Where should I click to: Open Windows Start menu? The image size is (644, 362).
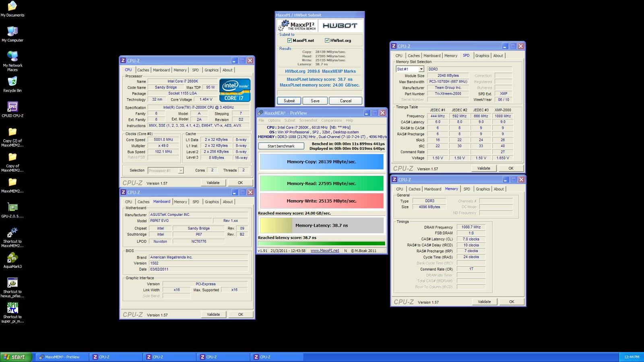[16, 357]
